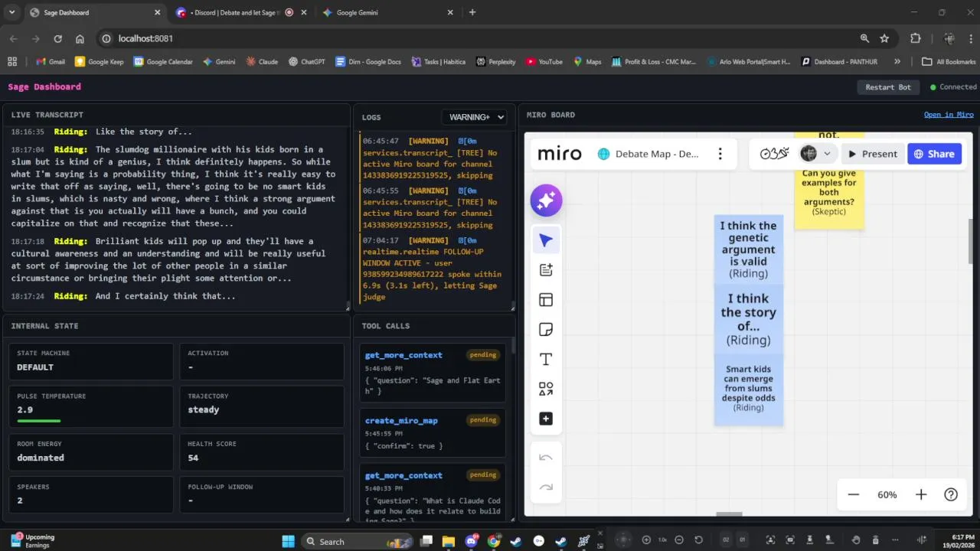Go to browser home page
This screenshot has height=551, width=980.
coord(80,38)
